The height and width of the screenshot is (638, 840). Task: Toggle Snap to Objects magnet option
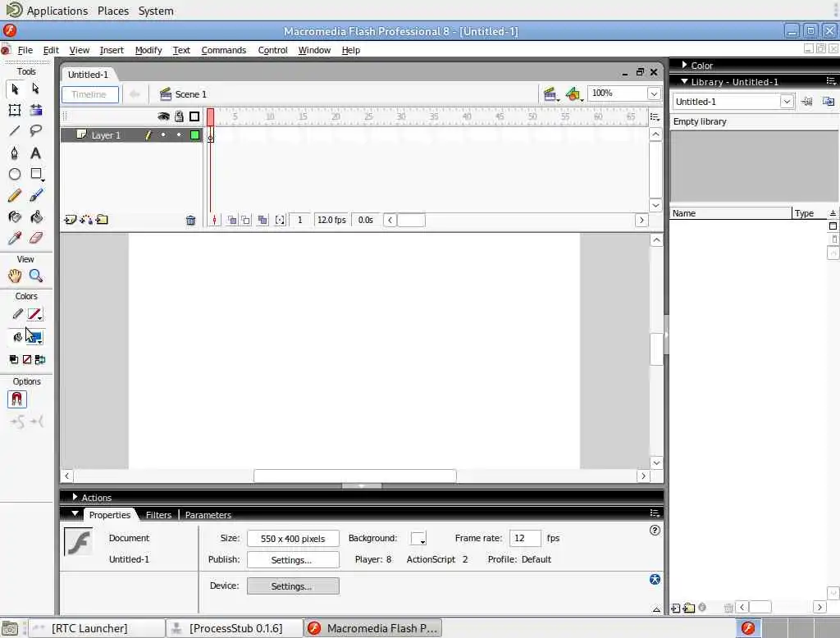point(16,399)
